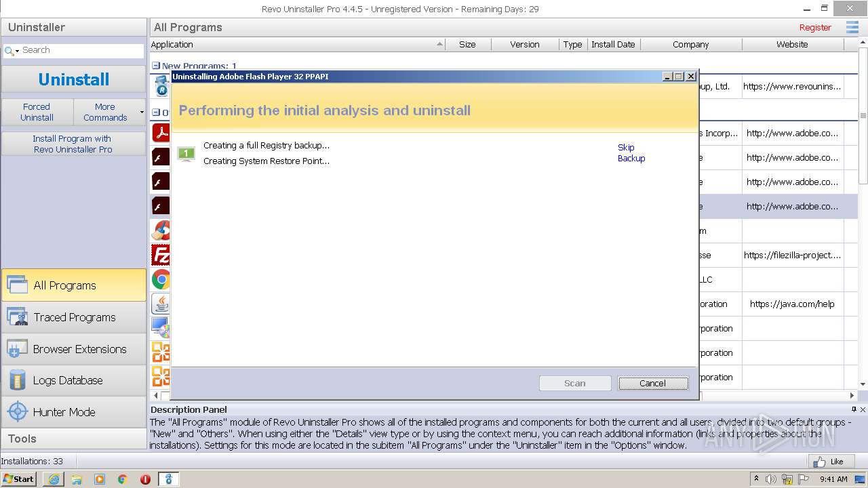Click the large Uninstall button

pos(73,79)
